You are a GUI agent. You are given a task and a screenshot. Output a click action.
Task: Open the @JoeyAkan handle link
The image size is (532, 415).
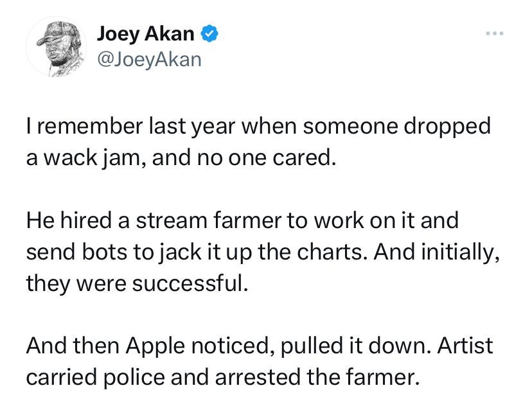[x=148, y=59]
